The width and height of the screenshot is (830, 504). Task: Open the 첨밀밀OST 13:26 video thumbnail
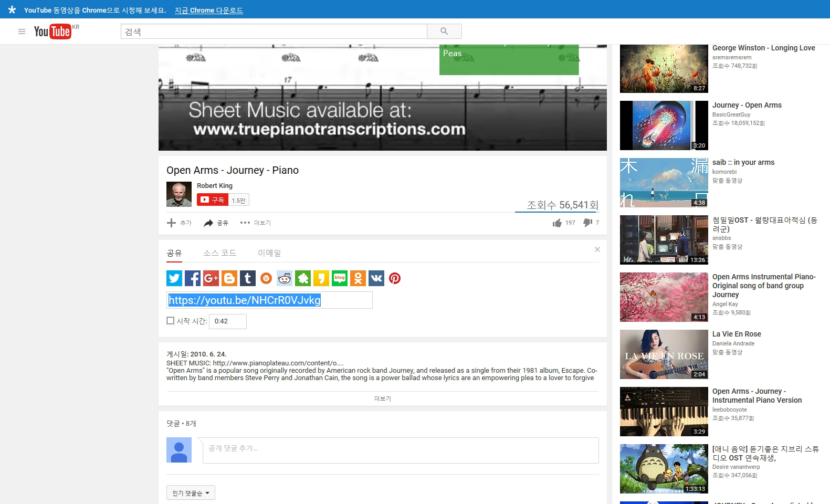(x=664, y=240)
